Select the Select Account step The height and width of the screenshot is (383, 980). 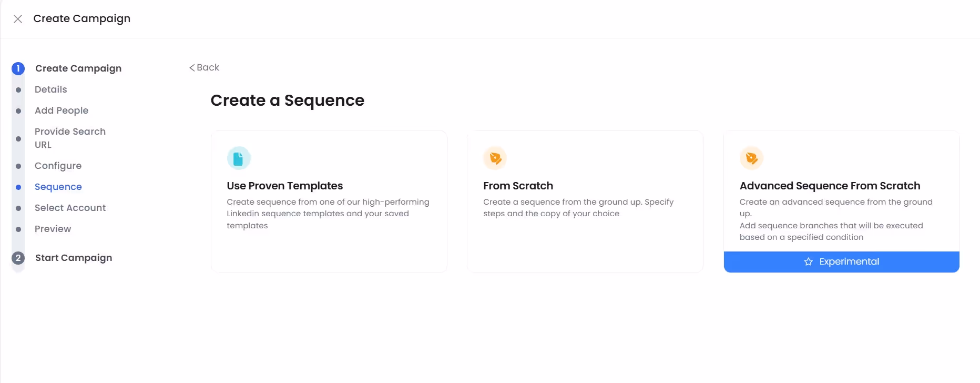point(70,208)
